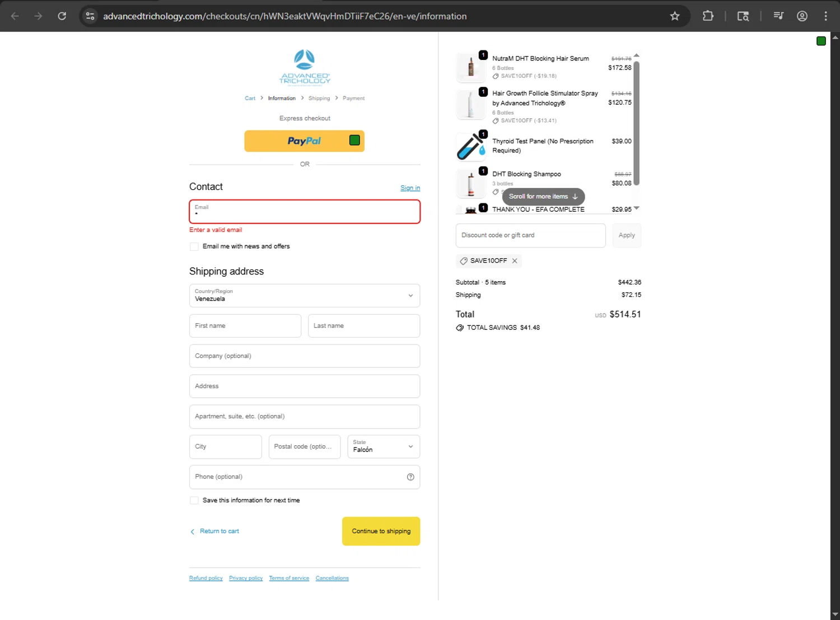
Task: Focus the Email input field
Action: click(305, 212)
